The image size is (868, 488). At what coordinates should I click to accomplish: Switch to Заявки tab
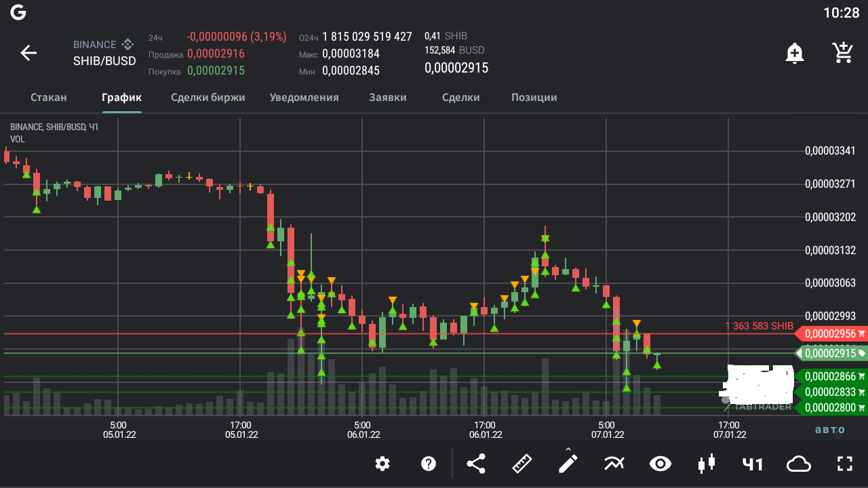(388, 98)
